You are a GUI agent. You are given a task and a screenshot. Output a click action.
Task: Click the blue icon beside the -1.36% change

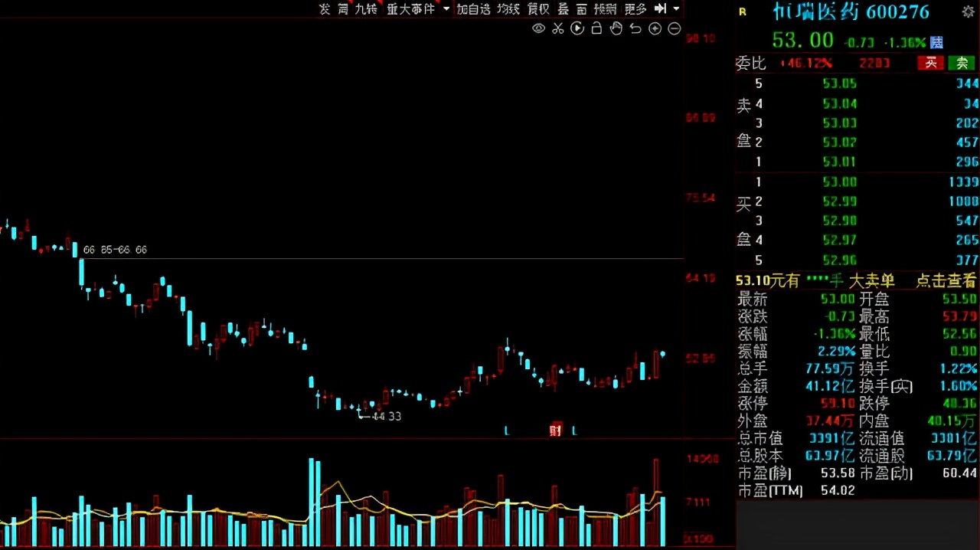coord(936,42)
